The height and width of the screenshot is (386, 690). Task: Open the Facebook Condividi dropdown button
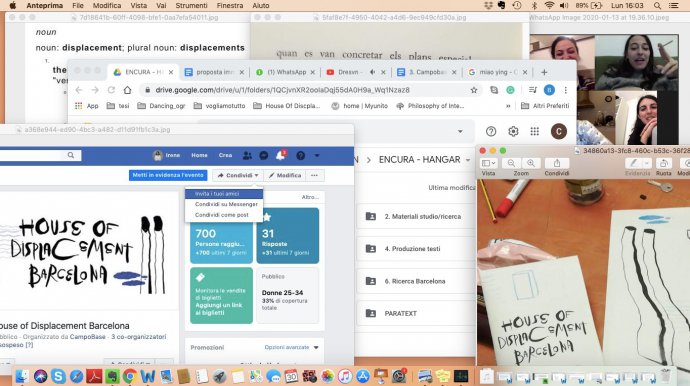(x=238, y=176)
